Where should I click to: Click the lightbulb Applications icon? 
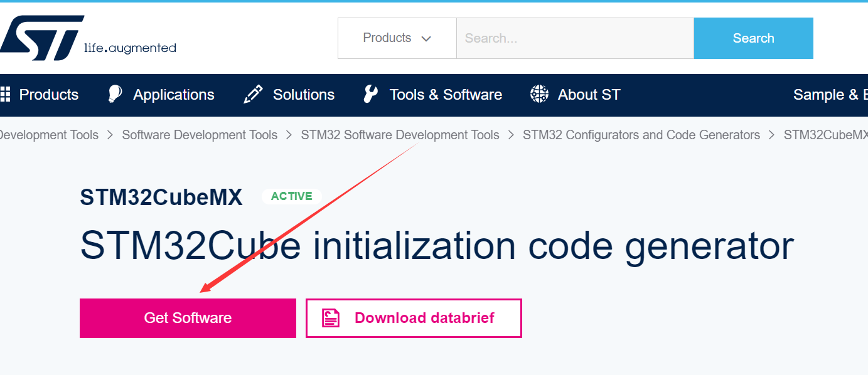[115, 94]
